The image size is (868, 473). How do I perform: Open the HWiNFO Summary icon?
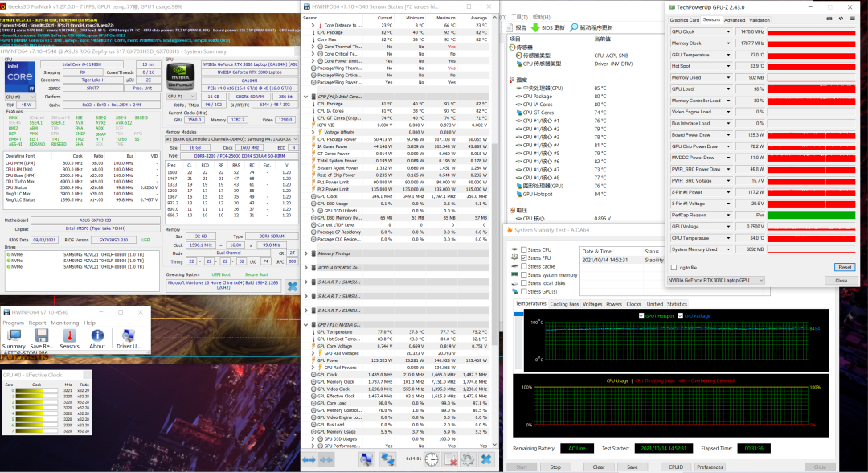point(14,336)
